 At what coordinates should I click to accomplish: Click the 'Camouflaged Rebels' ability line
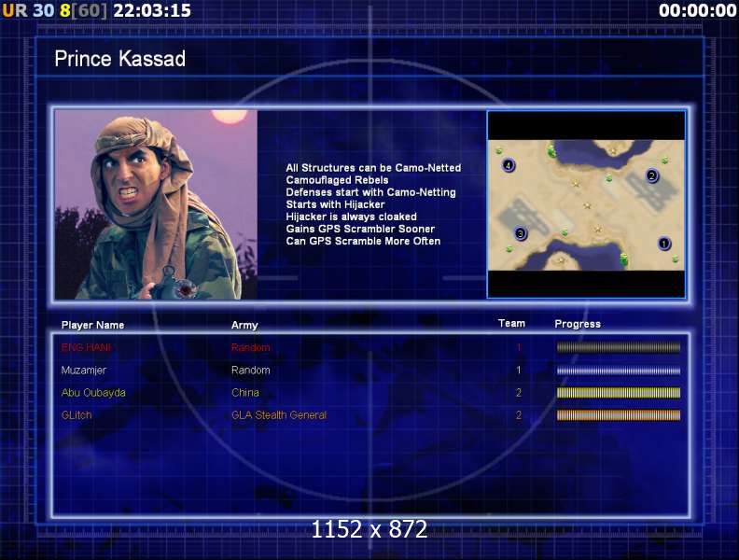click(337, 180)
